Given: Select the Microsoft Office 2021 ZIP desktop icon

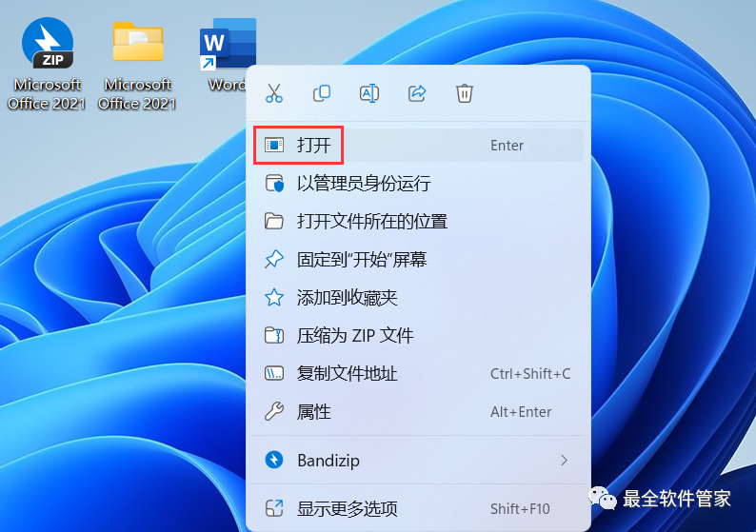Looking at the screenshot, I should (x=47, y=64).
